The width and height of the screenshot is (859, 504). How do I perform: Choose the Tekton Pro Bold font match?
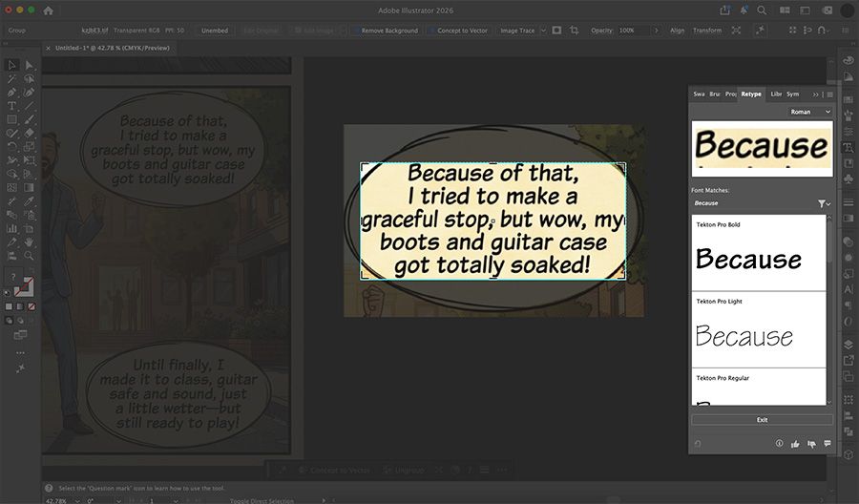click(x=759, y=253)
